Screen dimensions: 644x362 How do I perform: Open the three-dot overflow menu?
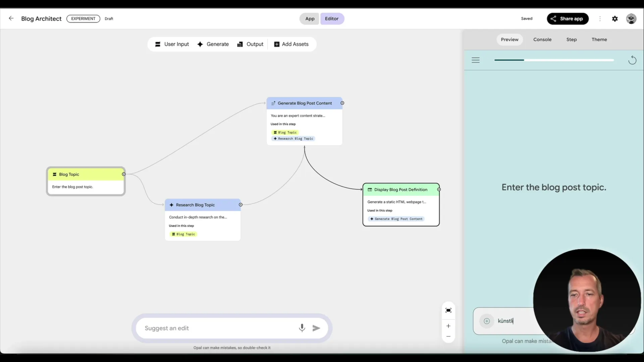(x=600, y=18)
